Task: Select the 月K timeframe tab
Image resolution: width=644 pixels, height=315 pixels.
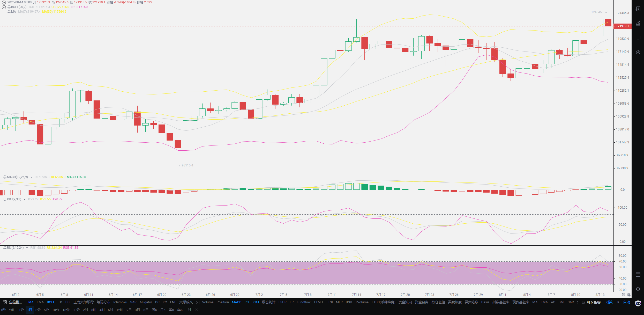Action: [x=163, y=310]
